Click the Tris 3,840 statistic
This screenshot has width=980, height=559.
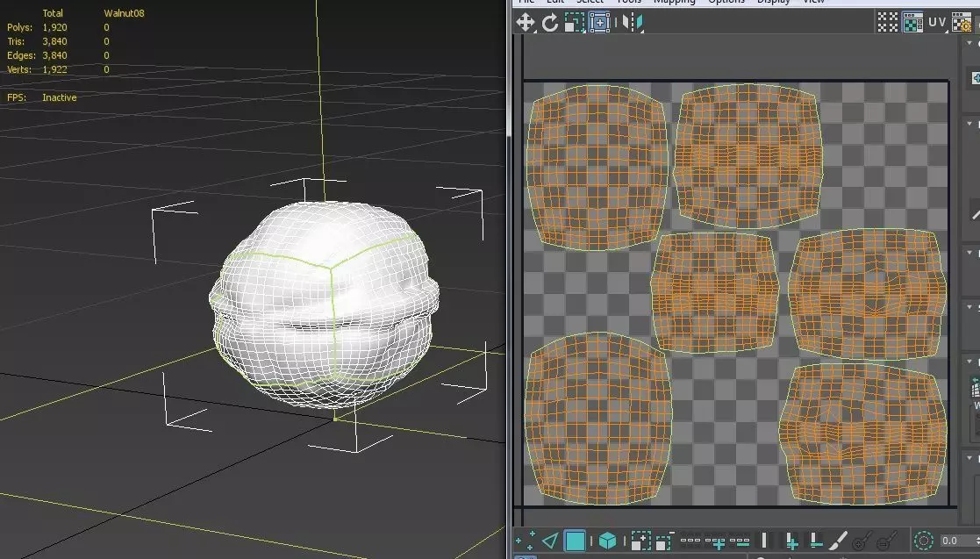click(x=37, y=41)
